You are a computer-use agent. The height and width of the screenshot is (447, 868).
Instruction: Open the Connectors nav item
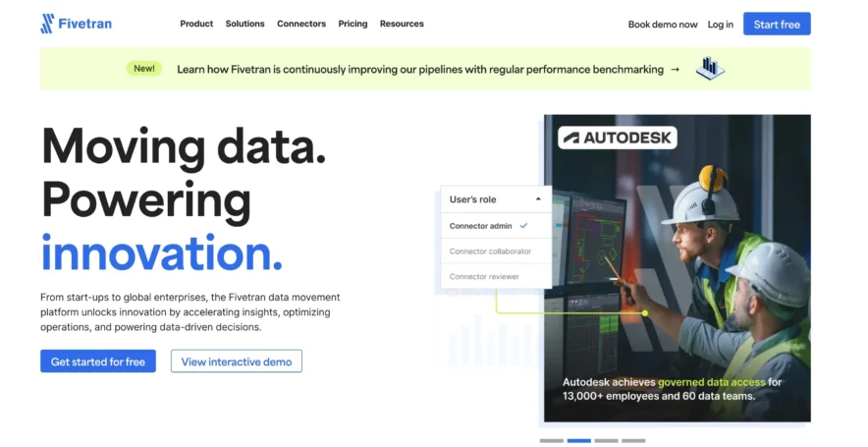[x=301, y=24]
